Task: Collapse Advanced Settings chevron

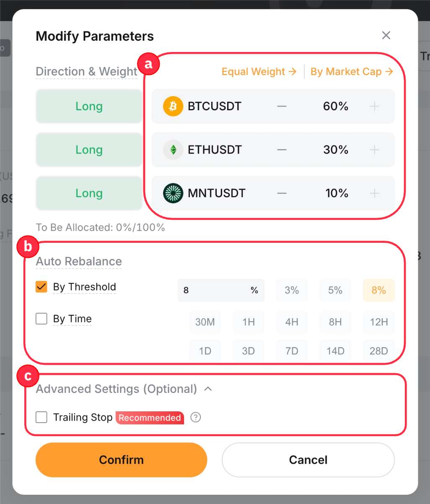Action: tap(208, 389)
